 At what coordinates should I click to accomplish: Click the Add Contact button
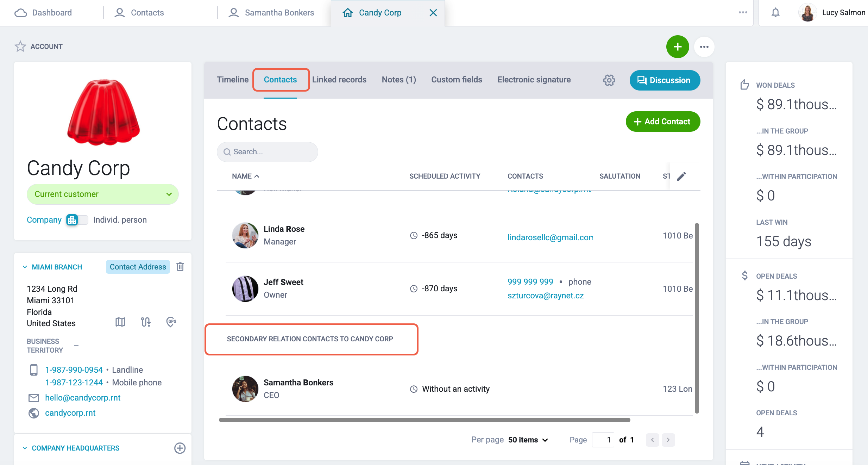[663, 122]
